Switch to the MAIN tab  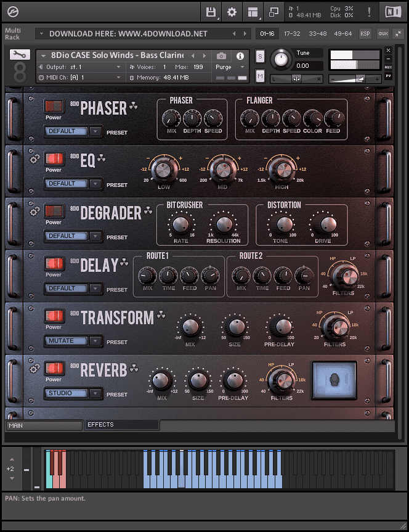pos(44,425)
